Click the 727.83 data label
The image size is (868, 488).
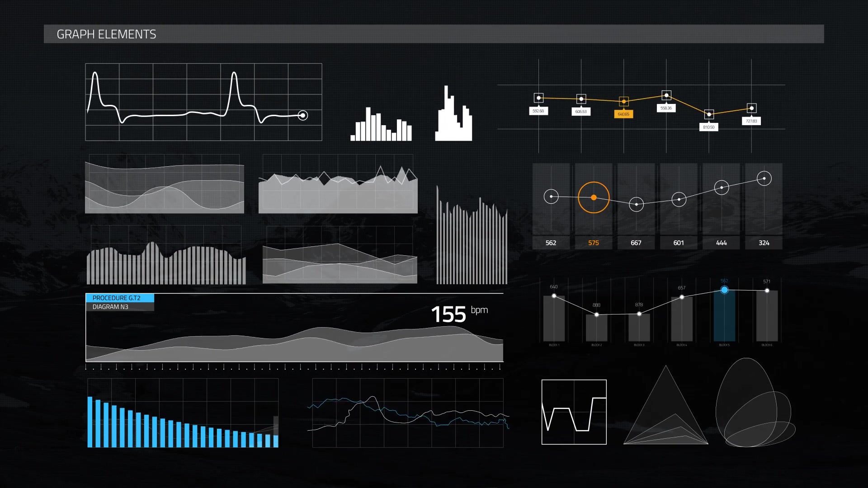pyautogui.click(x=751, y=121)
